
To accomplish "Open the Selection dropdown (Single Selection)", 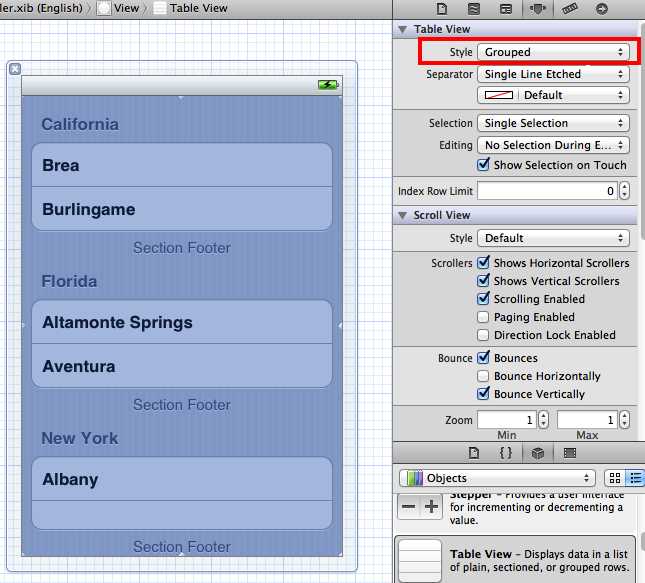I will click(553, 123).
